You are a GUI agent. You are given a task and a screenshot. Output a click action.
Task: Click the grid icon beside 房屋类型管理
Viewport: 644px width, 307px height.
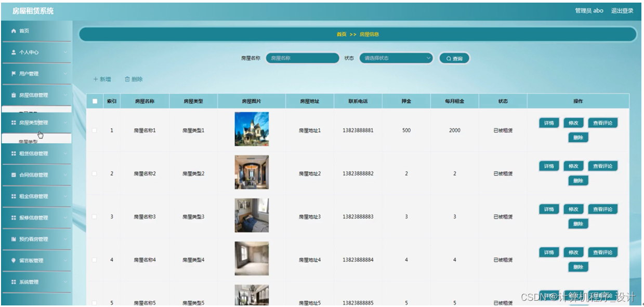[14, 123]
